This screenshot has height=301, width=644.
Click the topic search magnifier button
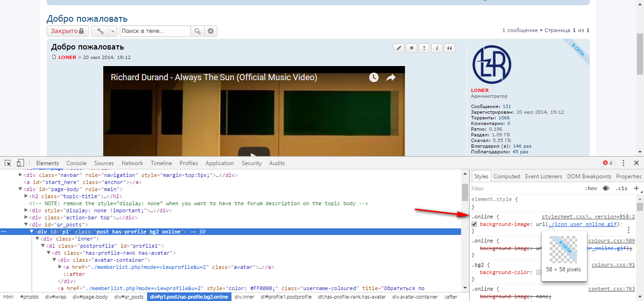(197, 31)
